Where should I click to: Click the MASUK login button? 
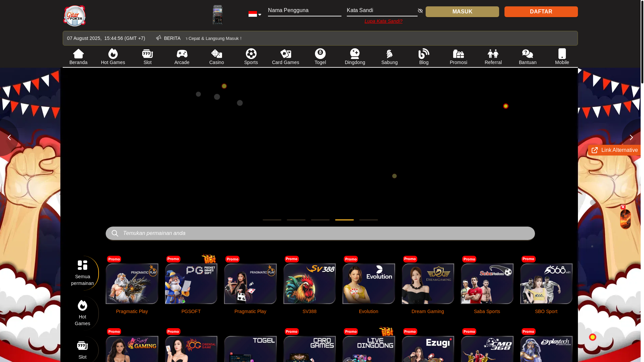[x=462, y=12]
